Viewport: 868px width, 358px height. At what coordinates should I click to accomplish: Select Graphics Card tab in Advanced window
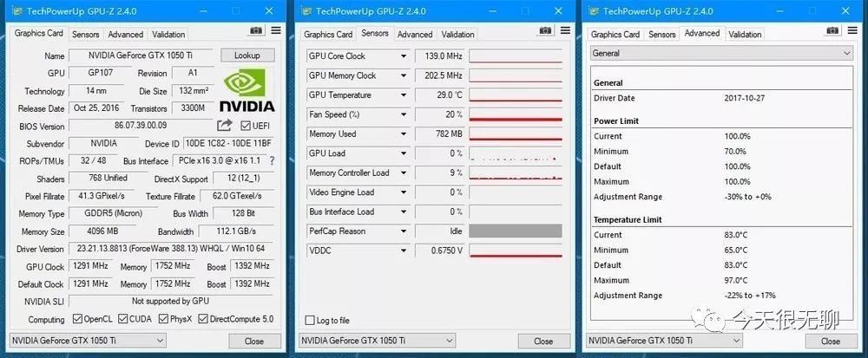pos(615,35)
